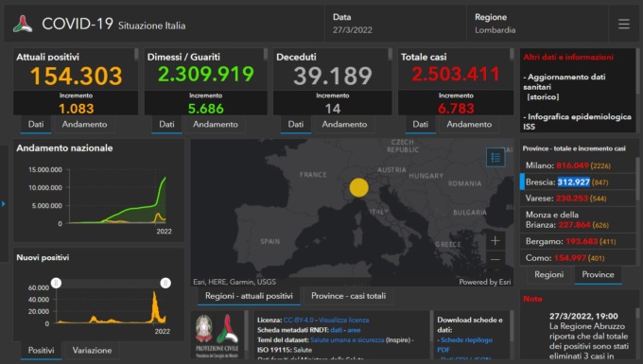
Task: Click the Note entry dated 27/3/2022, 19:00
Action: point(588,337)
